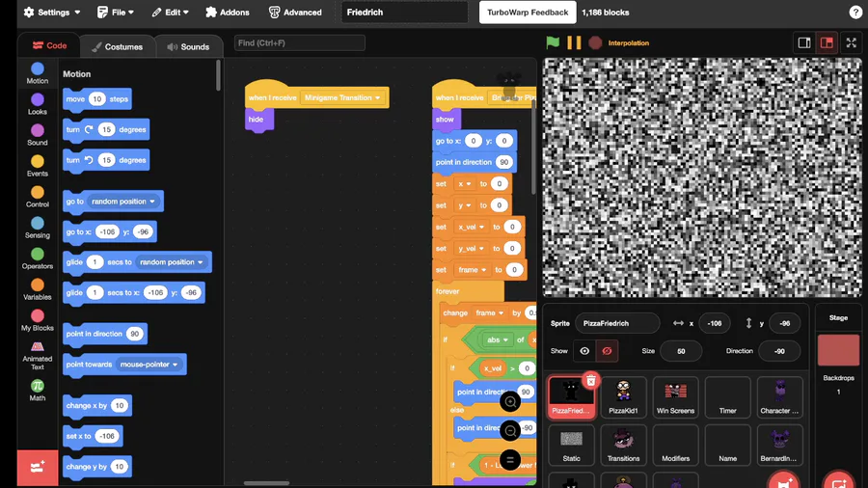Click the green flag to start project
The height and width of the screenshot is (488, 868).
click(553, 42)
